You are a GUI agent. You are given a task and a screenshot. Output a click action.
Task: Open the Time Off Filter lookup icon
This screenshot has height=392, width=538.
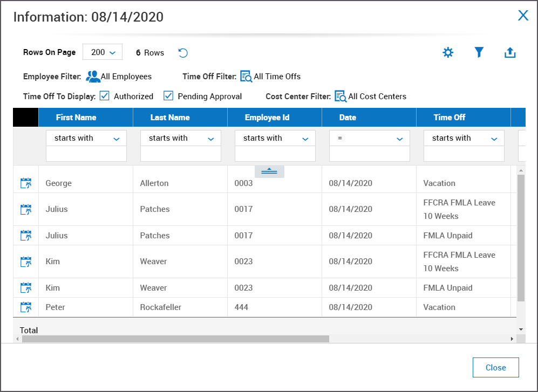246,77
